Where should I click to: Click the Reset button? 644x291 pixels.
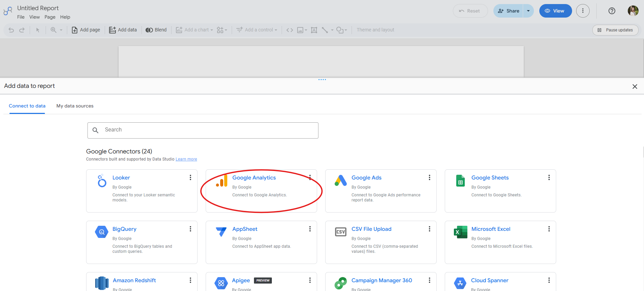[x=470, y=11]
